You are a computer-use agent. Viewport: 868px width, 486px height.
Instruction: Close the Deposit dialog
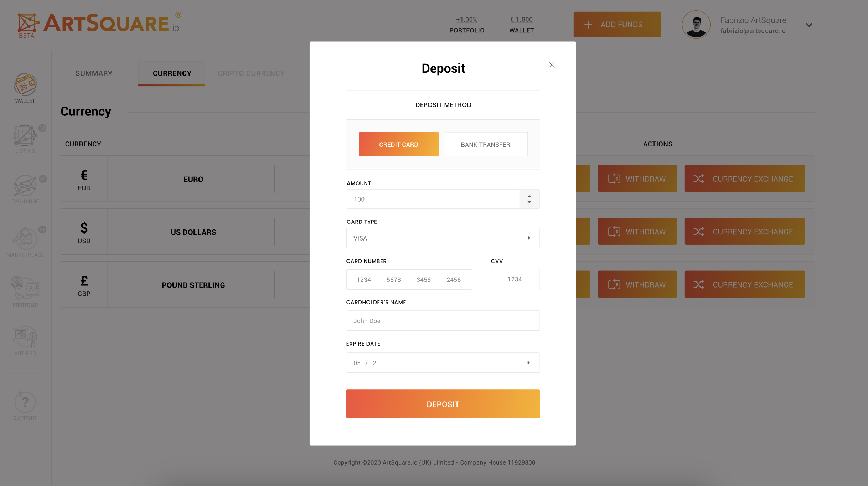(x=552, y=65)
